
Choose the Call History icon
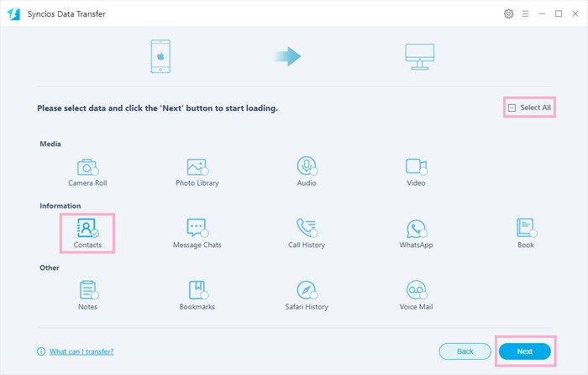[x=307, y=228]
